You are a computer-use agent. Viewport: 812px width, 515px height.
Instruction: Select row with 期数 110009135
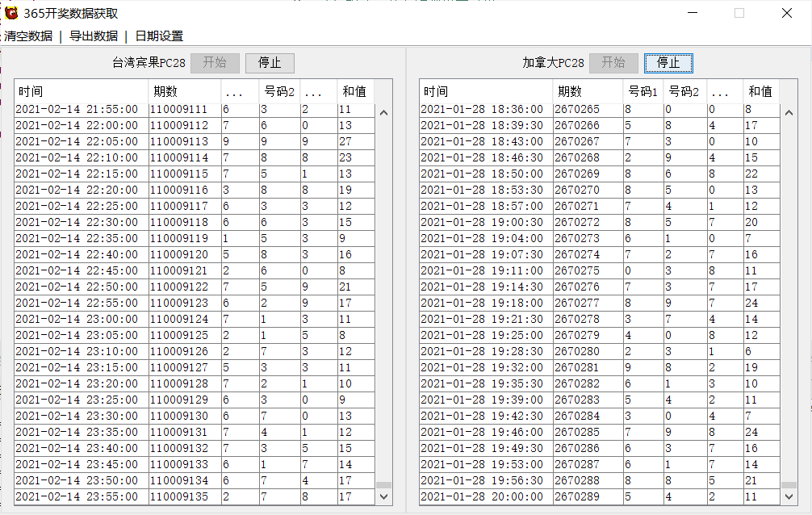pyautogui.click(x=178, y=496)
